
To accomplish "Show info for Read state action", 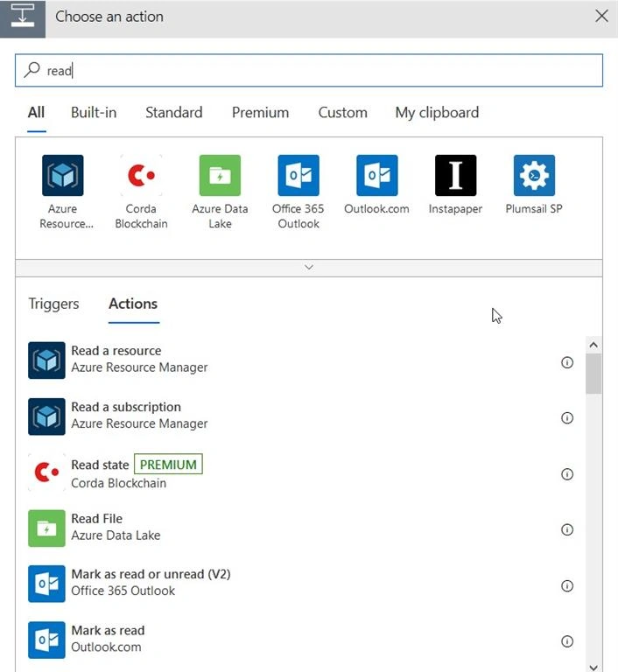I will (567, 474).
